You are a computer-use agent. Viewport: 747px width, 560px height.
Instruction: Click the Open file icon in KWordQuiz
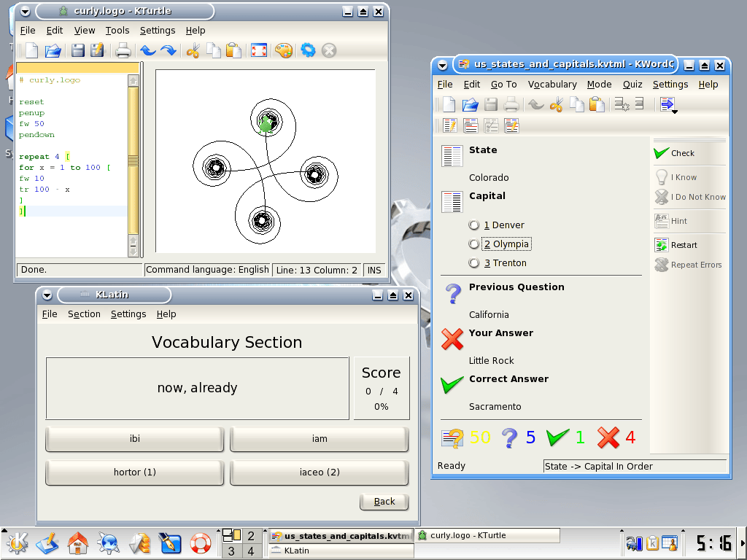(471, 104)
